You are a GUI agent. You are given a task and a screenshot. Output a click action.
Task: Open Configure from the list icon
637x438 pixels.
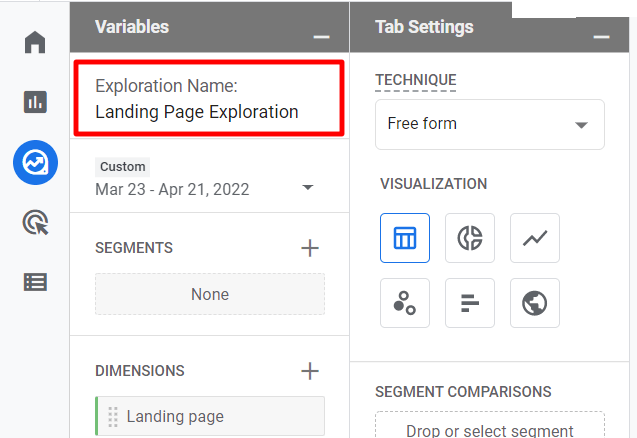(x=35, y=281)
